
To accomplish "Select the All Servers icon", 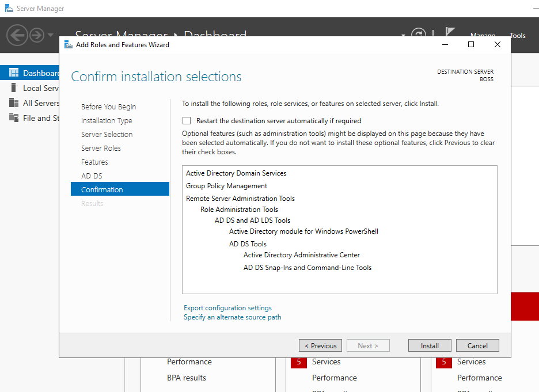I will [x=14, y=103].
